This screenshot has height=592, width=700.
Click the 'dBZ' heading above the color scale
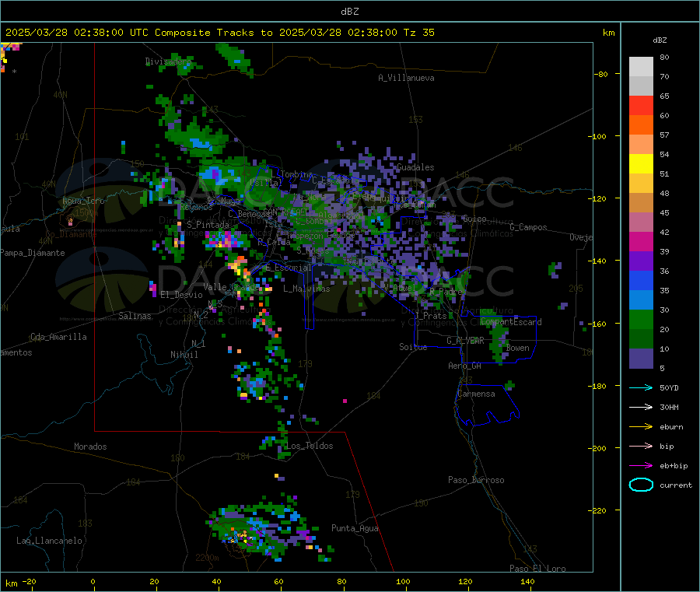click(x=660, y=40)
